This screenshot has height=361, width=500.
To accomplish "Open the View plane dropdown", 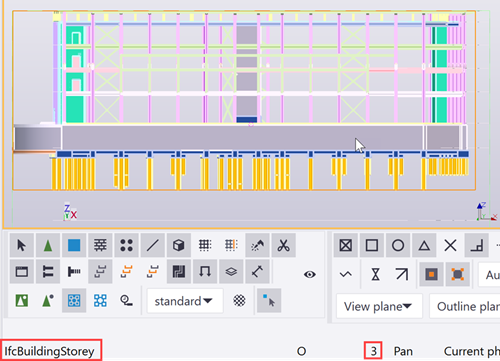I will tap(379, 306).
